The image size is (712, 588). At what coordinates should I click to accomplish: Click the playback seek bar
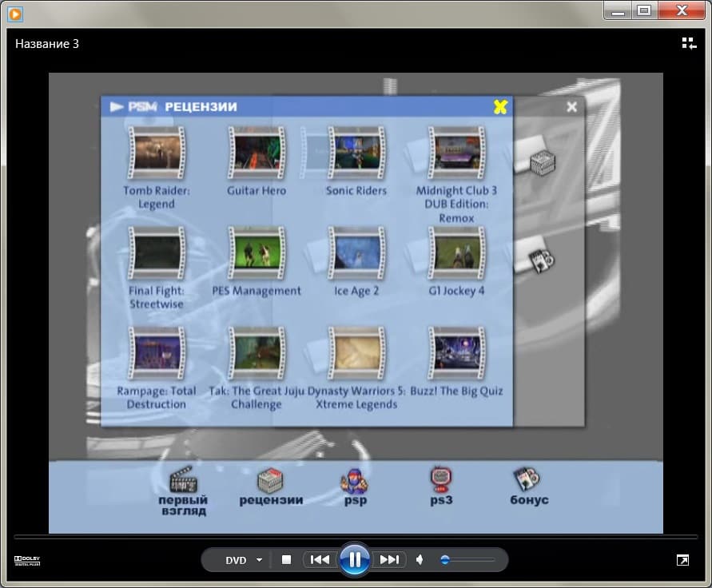356,537
